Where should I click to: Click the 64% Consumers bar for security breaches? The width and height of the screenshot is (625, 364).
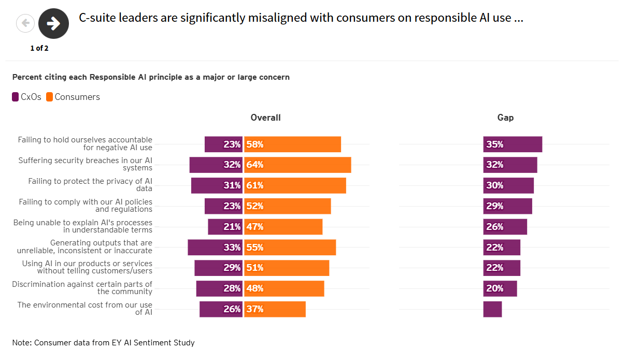298,165
